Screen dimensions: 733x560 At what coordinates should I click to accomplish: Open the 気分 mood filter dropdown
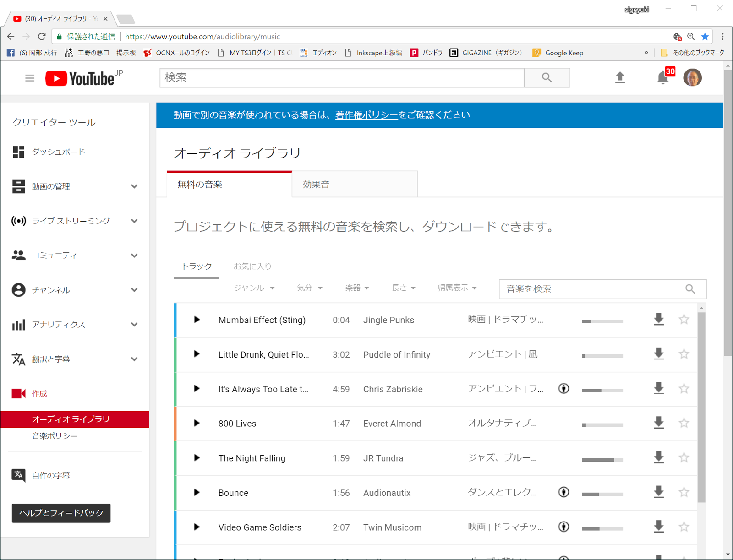(310, 288)
